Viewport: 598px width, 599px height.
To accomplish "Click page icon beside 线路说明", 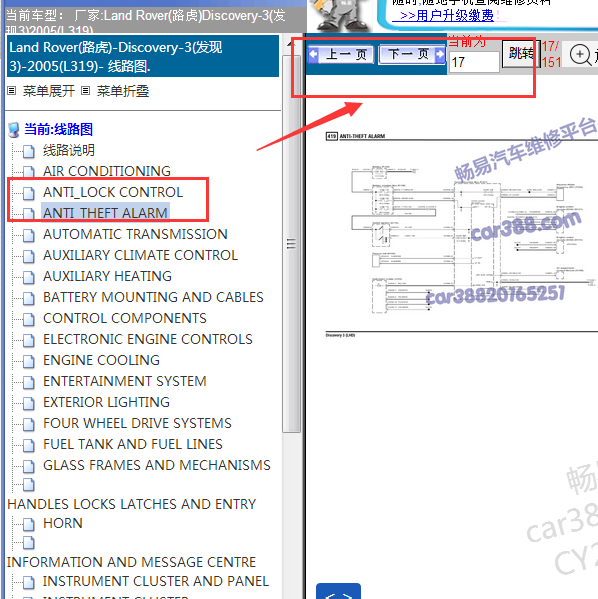I will [29, 151].
